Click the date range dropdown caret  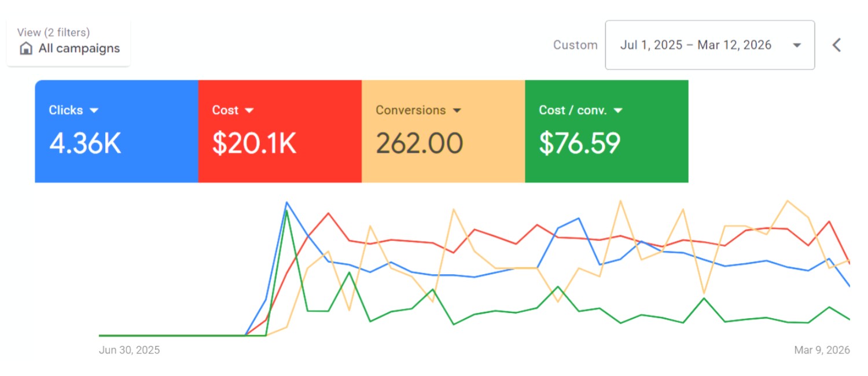coord(797,45)
